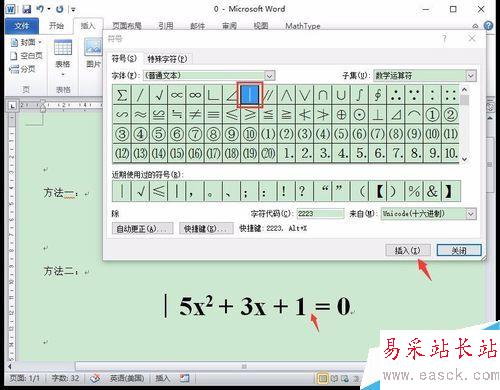Screen dimensions: 500x390
Task: Pick the square root symbol
Action: pos(159,95)
